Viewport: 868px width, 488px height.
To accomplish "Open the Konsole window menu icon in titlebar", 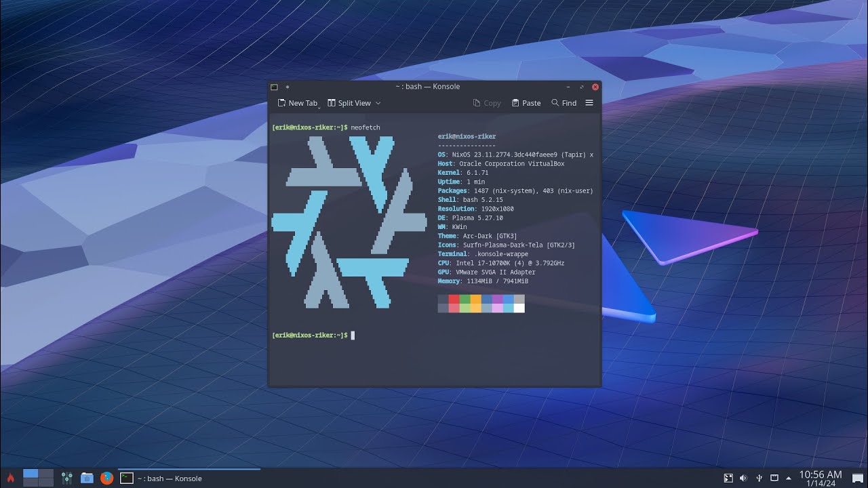I will tap(274, 87).
